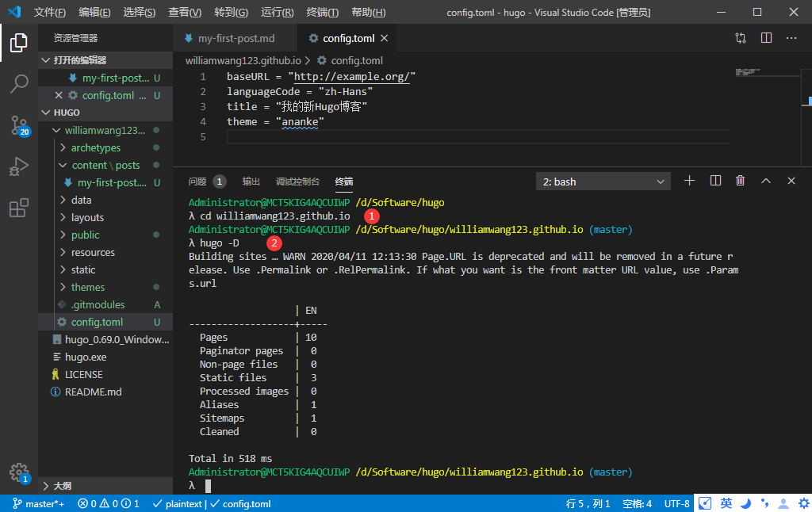Image resolution: width=812 pixels, height=512 pixels.
Task: Open the 编辑(E) menu
Action: (94, 12)
